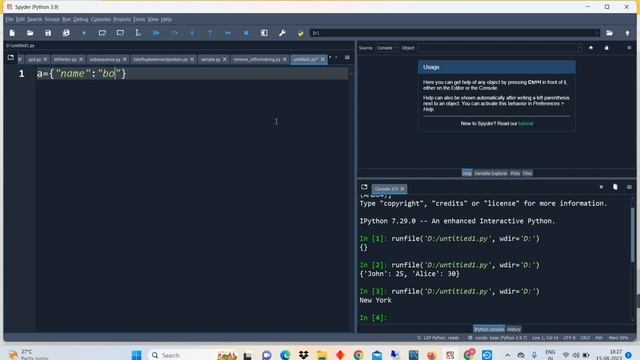This screenshot has height=360, width=640.
Task: Open the Spyder tutorial link
Action: tap(525, 124)
